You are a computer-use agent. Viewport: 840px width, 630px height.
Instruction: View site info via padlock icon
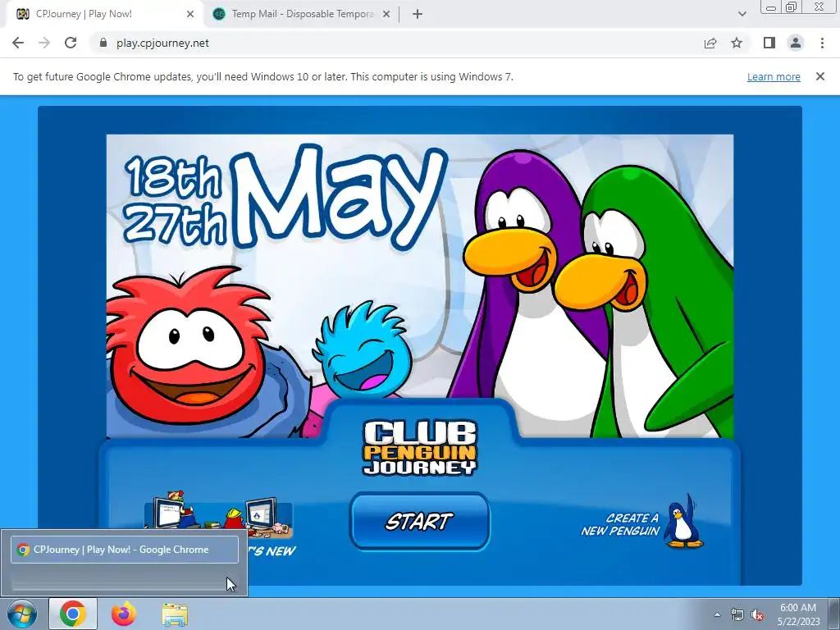point(103,43)
